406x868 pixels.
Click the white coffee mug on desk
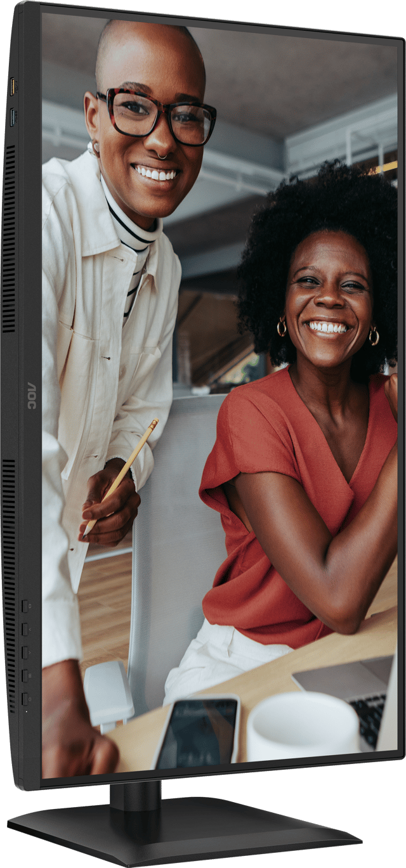coord(301,726)
